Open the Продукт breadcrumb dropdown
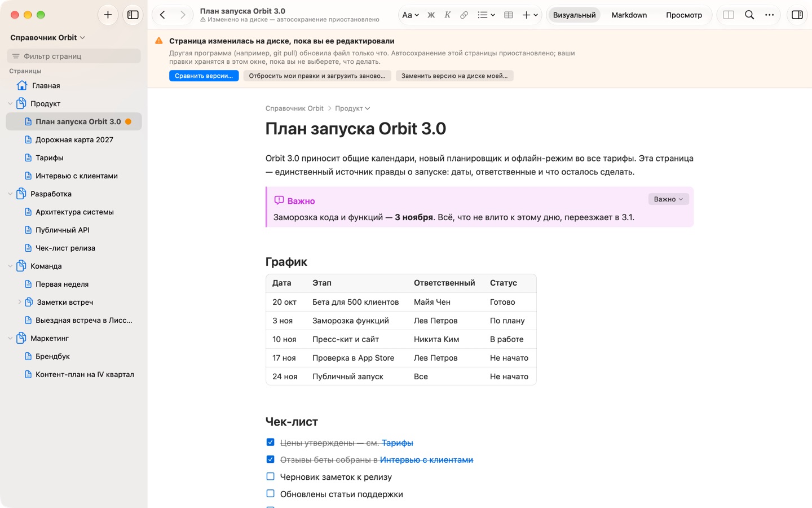The width and height of the screenshot is (812, 508). coord(352,108)
